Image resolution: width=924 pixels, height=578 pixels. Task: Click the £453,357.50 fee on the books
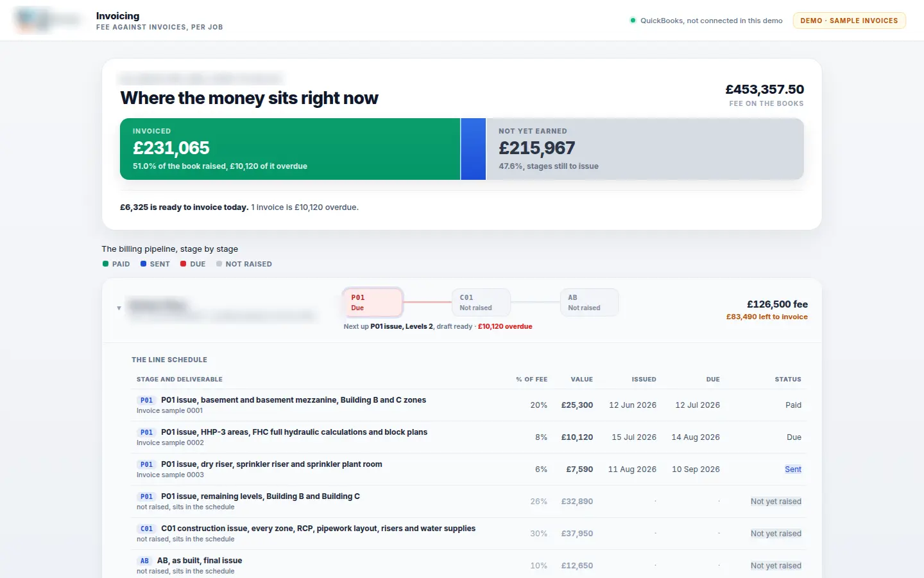tap(764, 89)
